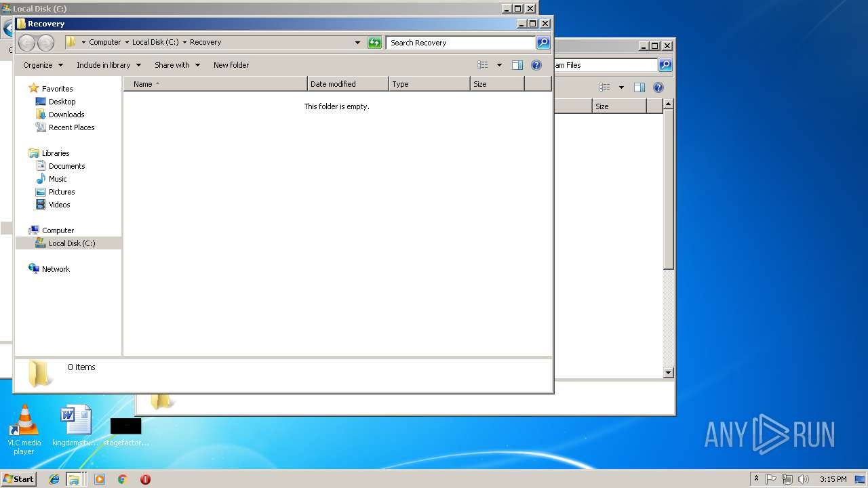The image size is (868, 488).
Task: Sort by the Name column header
Action: [215, 84]
